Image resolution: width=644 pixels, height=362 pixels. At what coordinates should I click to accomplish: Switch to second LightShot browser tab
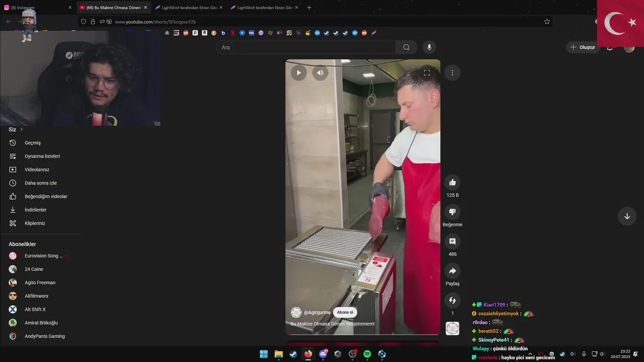[x=264, y=8]
